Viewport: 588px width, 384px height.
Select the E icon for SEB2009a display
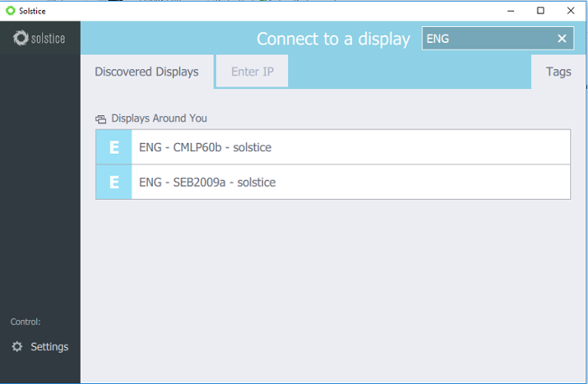coord(114,182)
